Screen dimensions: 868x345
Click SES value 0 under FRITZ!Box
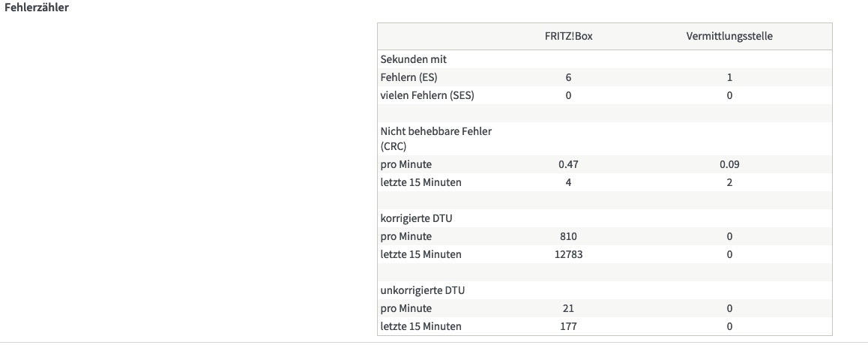568,95
